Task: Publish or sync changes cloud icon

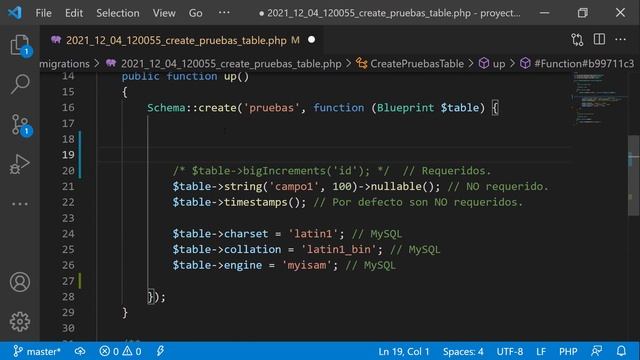Action: coord(80,351)
